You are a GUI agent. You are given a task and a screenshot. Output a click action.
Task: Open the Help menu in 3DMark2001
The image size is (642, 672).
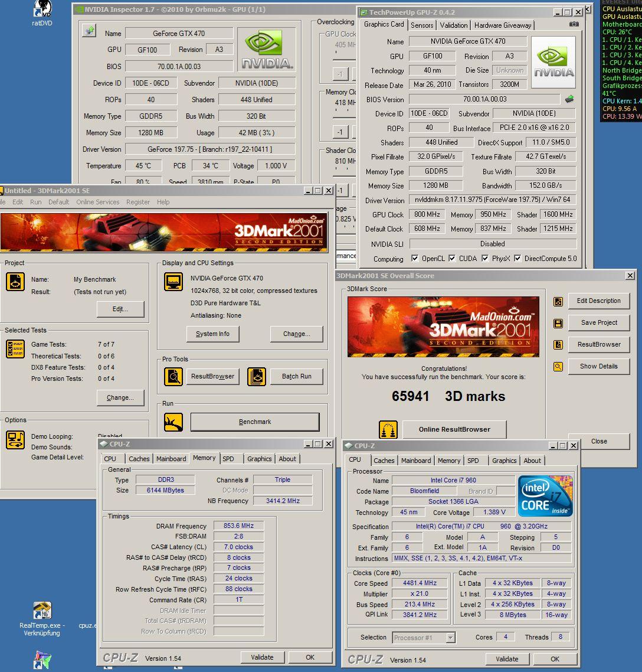(x=163, y=202)
